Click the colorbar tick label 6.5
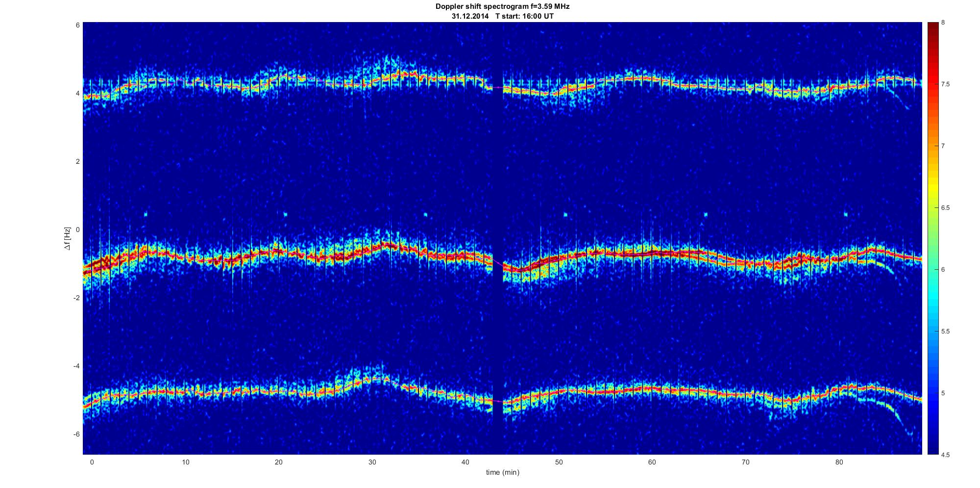The height and width of the screenshot is (488, 980). pyautogui.click(x=945, y=208)
